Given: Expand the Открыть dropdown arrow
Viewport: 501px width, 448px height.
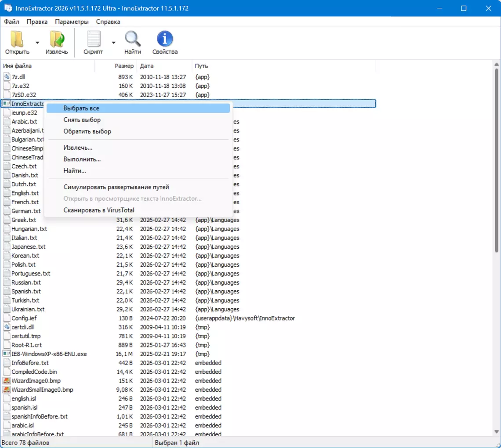Looking at the screenshot, I should [37, 43].
